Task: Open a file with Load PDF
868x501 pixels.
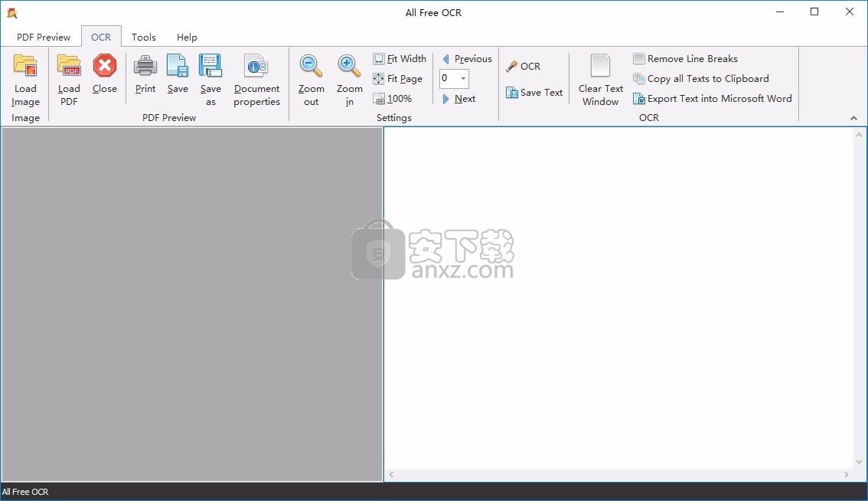Action: (69, 67)
